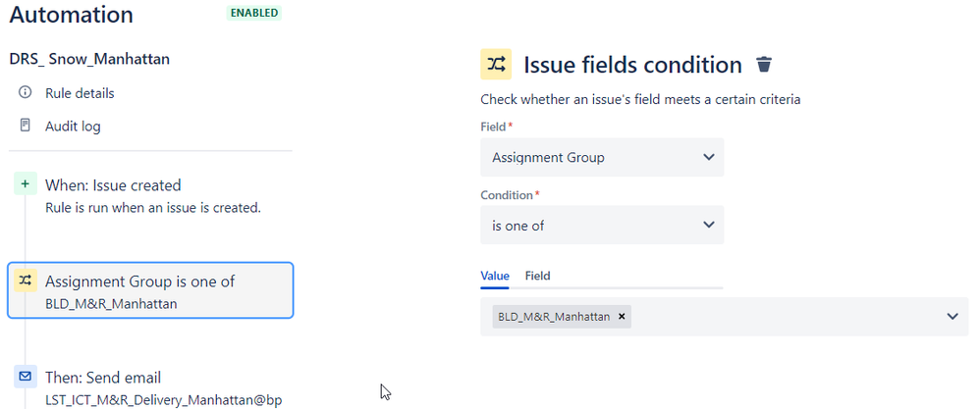Click the Audit log document icon
The width and height of the screenshot is (980, 409).
coord(25,126)
